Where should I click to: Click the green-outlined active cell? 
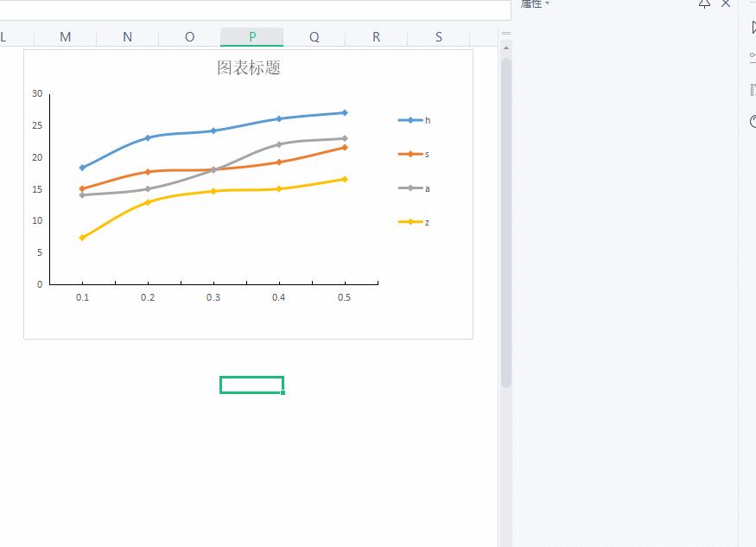[251, 385]
